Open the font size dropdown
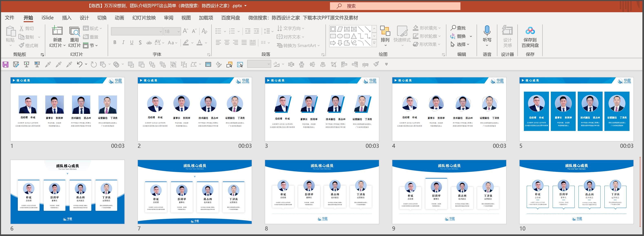This screenshot has height=236, width=644. pos(178,32)
